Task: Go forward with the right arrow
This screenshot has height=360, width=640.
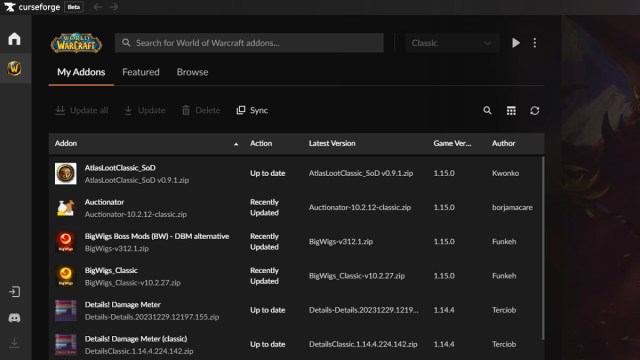Action: (114, 7)
